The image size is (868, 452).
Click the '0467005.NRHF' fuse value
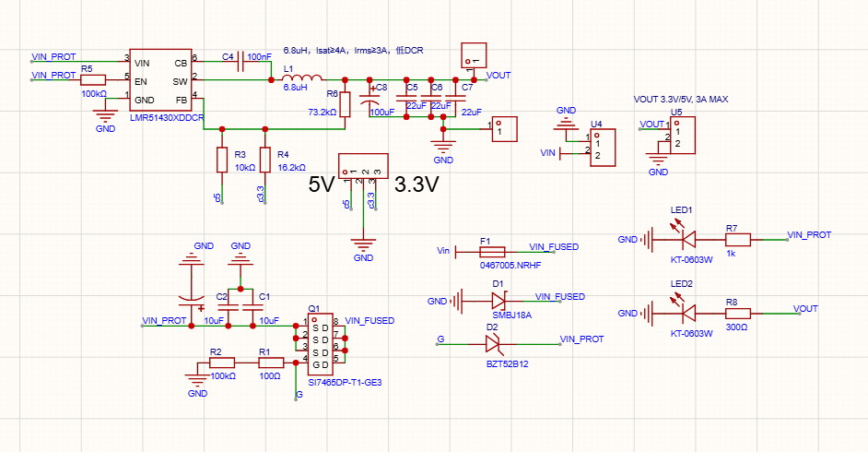(x=510, y=266)
